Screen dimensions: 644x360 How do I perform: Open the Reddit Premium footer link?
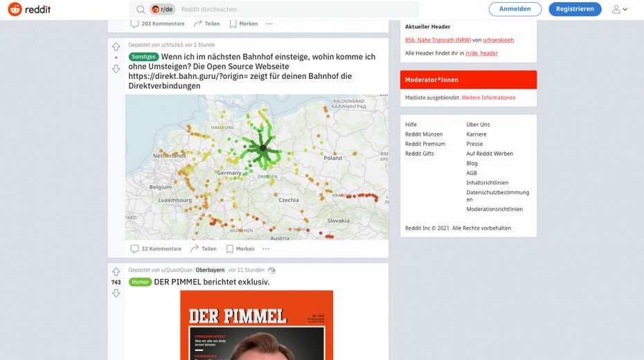[425, 144]
